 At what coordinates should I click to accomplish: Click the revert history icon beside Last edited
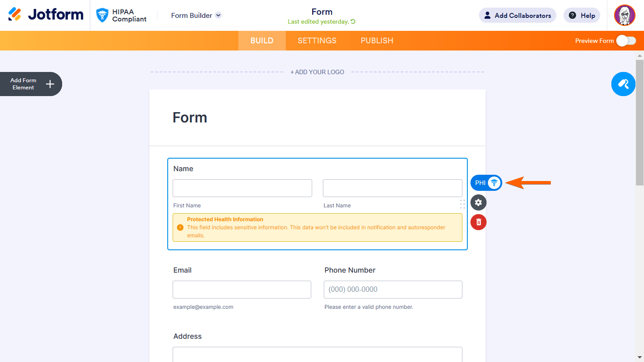(353, 21)
